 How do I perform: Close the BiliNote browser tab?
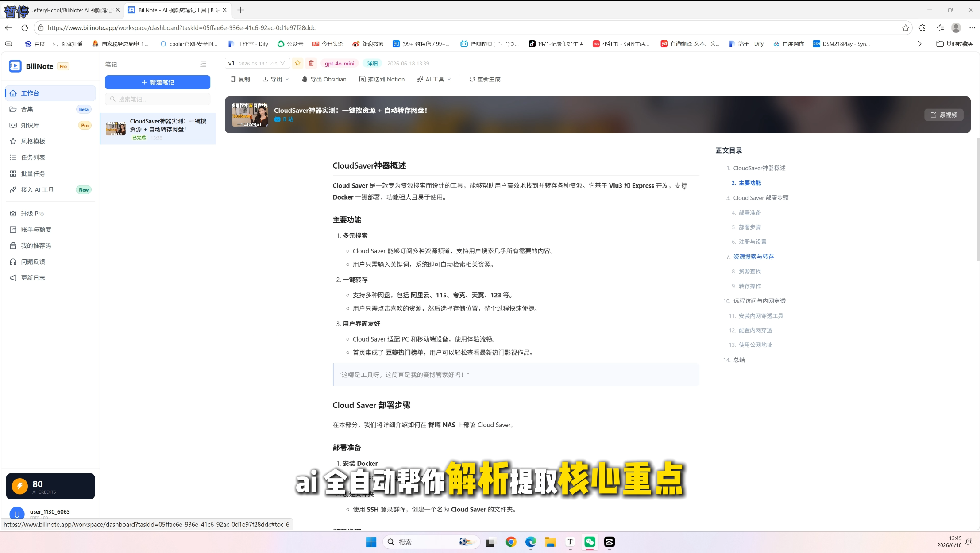(x=224, y=10)
